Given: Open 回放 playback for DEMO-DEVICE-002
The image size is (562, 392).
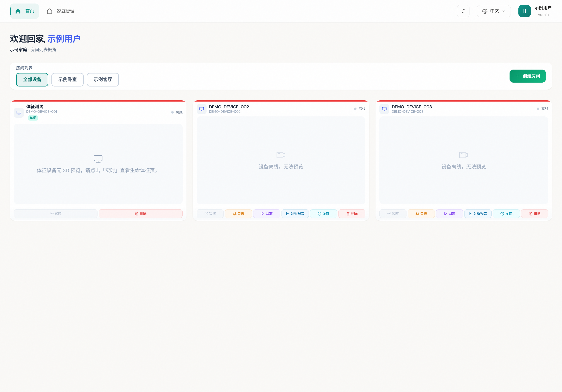Looking at the screenshot, I should (267, 214).
